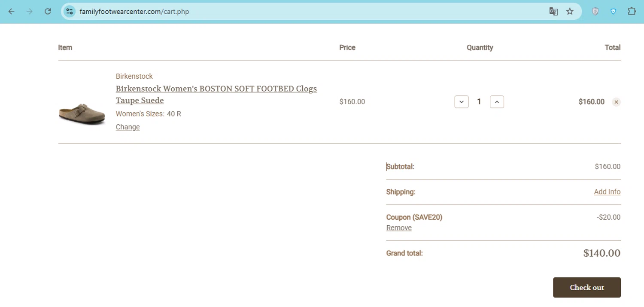This screenshot has height=307, width=644.
Task: Open the gray shield extension icon
Action: [595, 12]
